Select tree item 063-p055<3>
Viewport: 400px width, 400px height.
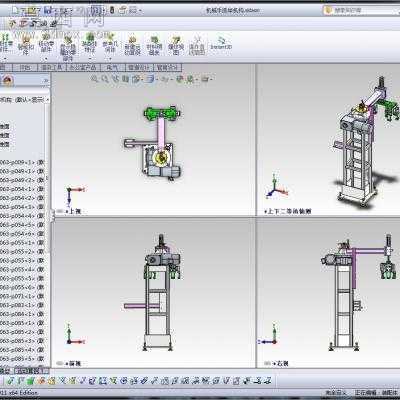tap(22, 260)
